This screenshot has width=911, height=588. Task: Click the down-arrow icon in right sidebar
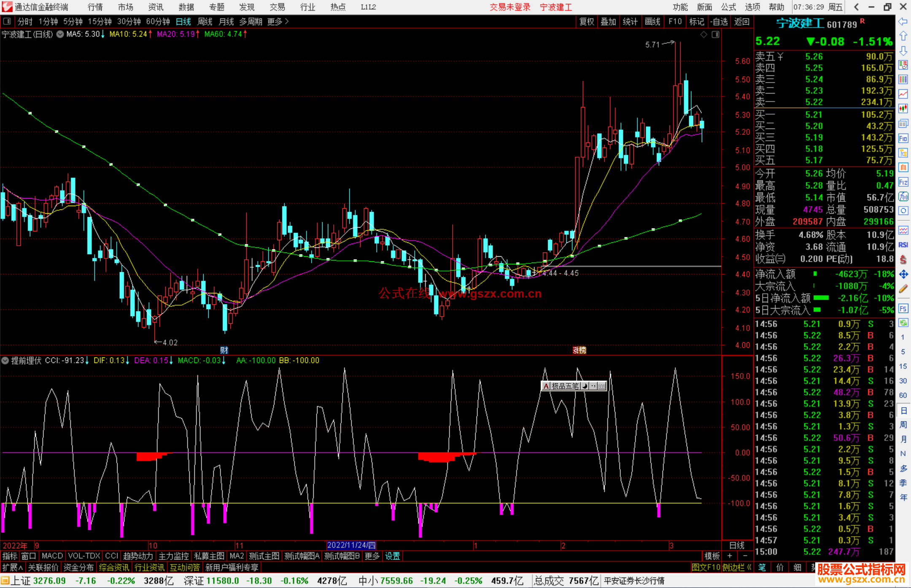tap(903, 51)
